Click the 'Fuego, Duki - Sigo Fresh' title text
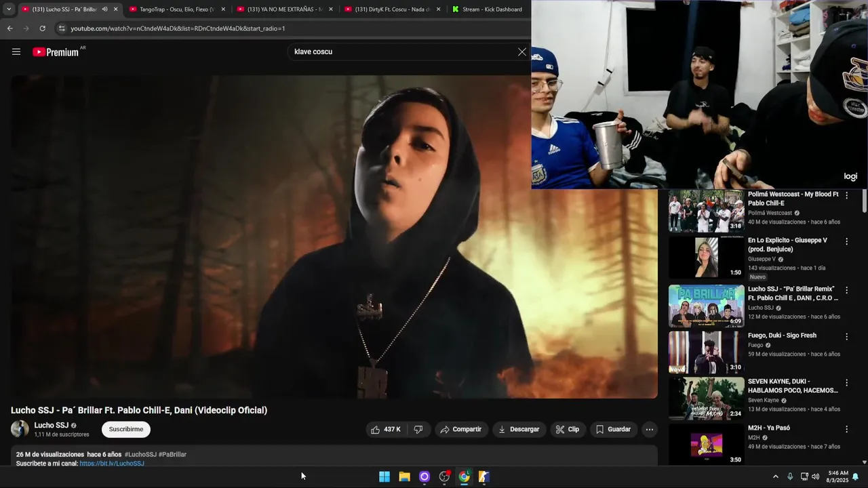868x488 pixels. tap(782, 335)
